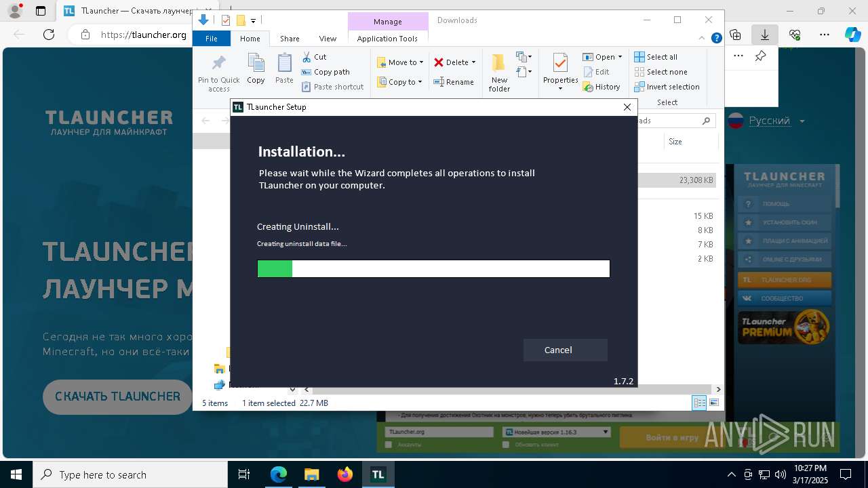Open the Delete dropdown arrow
This screenshot has height=488, width=868.
pyautogui.click(x=473, y=62)
